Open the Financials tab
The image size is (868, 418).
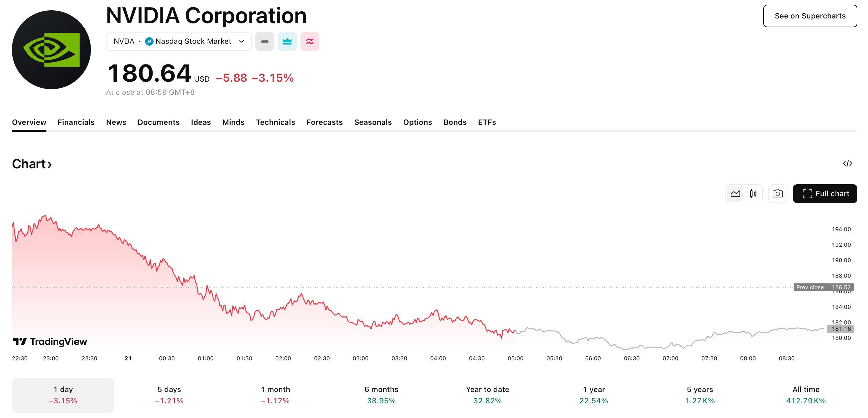(76, 122)
